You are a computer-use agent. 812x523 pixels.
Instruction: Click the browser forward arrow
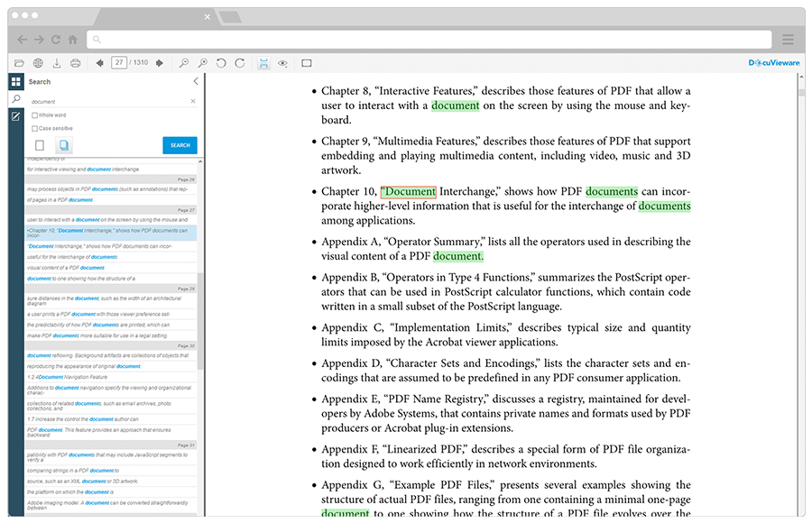(40, 40)
